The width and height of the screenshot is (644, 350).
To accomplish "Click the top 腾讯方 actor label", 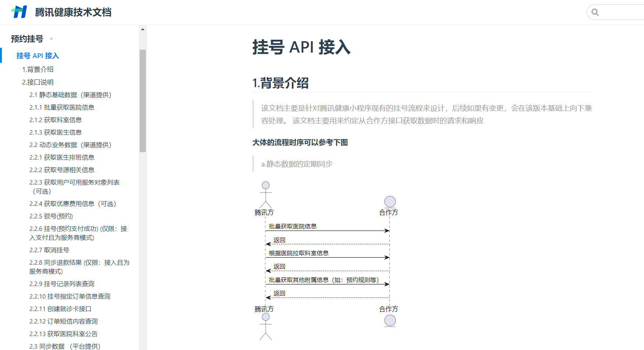I will (x=264, y=213).
